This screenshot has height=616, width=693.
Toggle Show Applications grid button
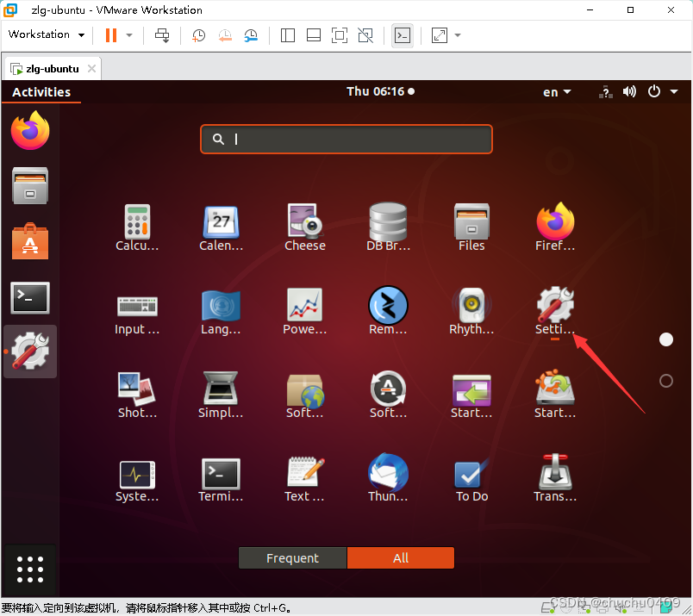(x=30, y=569)
